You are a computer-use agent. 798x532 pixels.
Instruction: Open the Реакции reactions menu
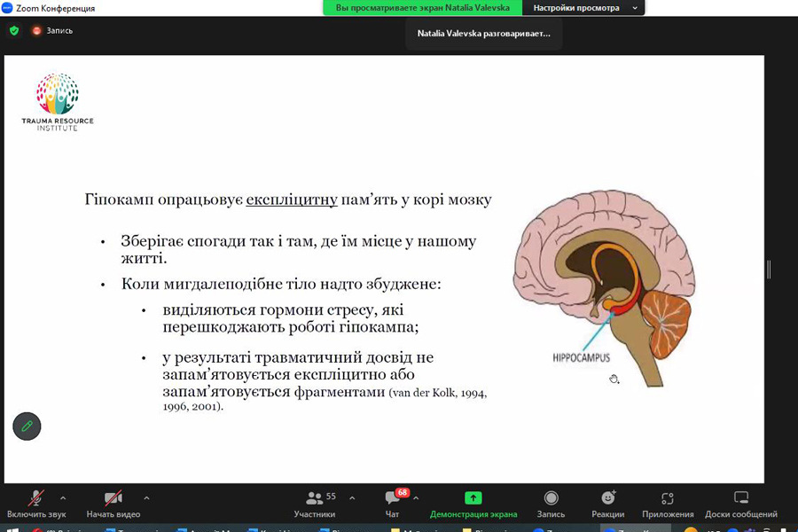point(607,504)
